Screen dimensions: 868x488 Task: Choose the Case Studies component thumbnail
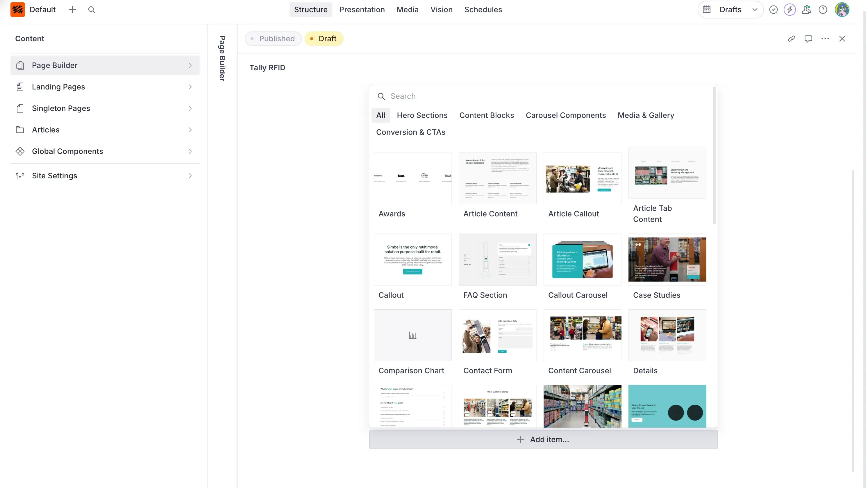(x=667, y=259)
